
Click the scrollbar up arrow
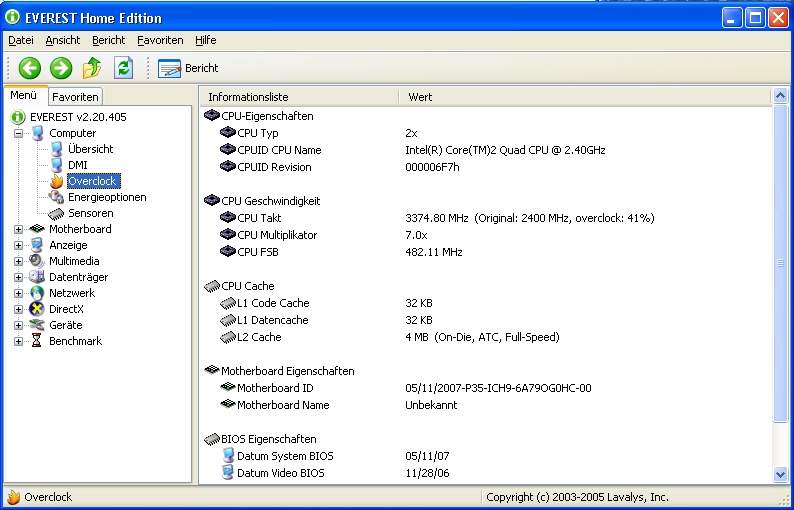(x=780, y=96)
